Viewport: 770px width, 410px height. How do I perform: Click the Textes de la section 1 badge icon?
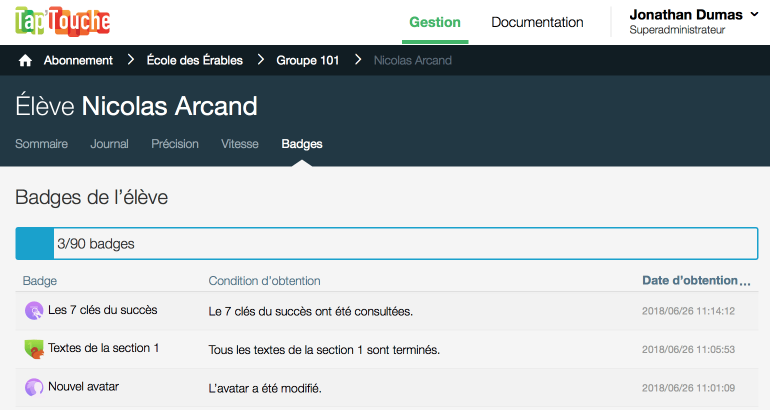point(34,349)
